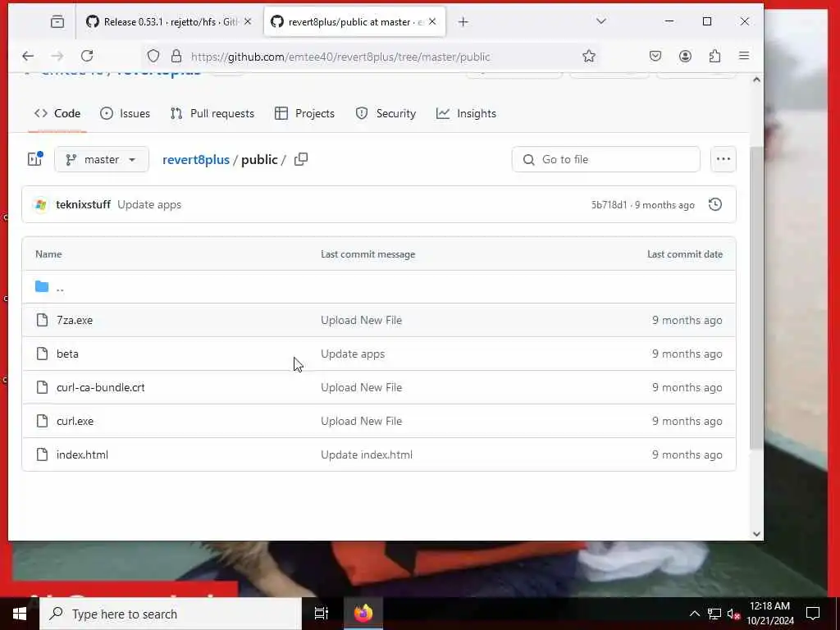This screenshot has width=840, height=630.
Task: Click the Go to file search field
Action: (606, 160)
